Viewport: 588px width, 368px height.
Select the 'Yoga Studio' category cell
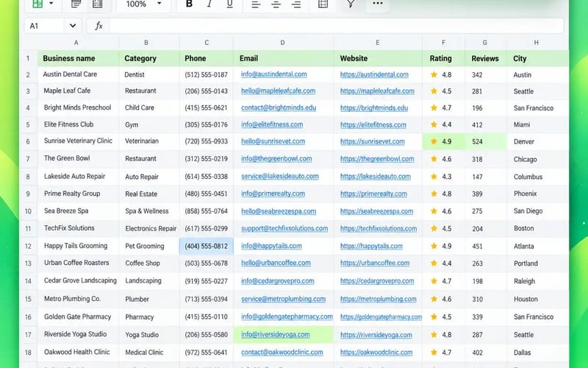click(149, 335)
